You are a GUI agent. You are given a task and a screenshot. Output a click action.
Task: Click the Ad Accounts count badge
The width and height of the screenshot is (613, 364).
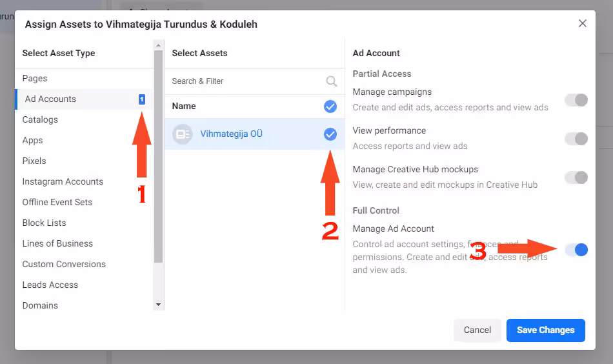click(x=142, y=99)
